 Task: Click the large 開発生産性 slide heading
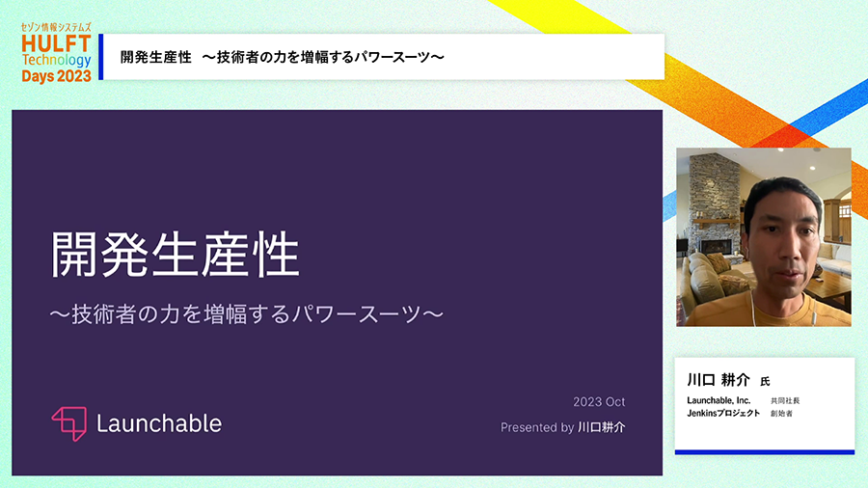pos(175,256)
